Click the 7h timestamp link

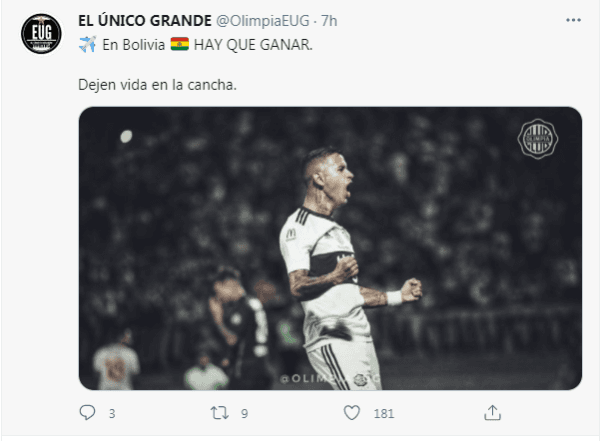coord(329,21)
